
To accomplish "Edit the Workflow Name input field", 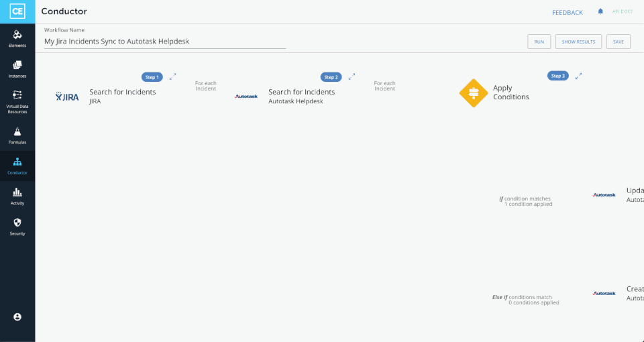I will 165,42.
